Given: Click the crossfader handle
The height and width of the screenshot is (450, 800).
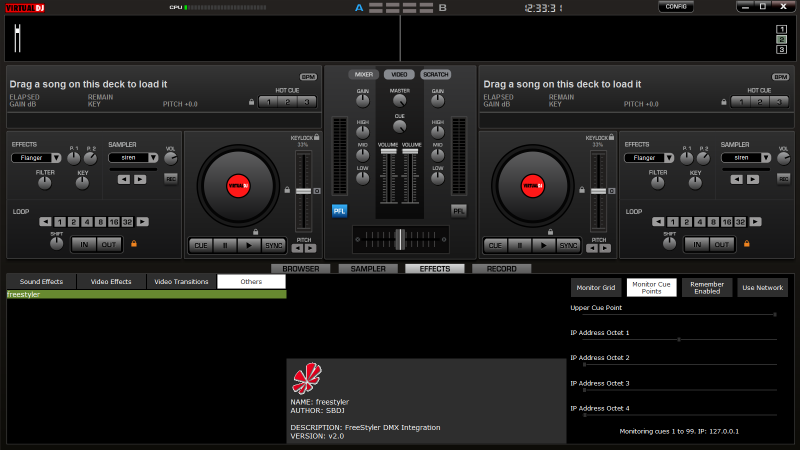Looking at the screenshot, I should (x=401, y=239).
